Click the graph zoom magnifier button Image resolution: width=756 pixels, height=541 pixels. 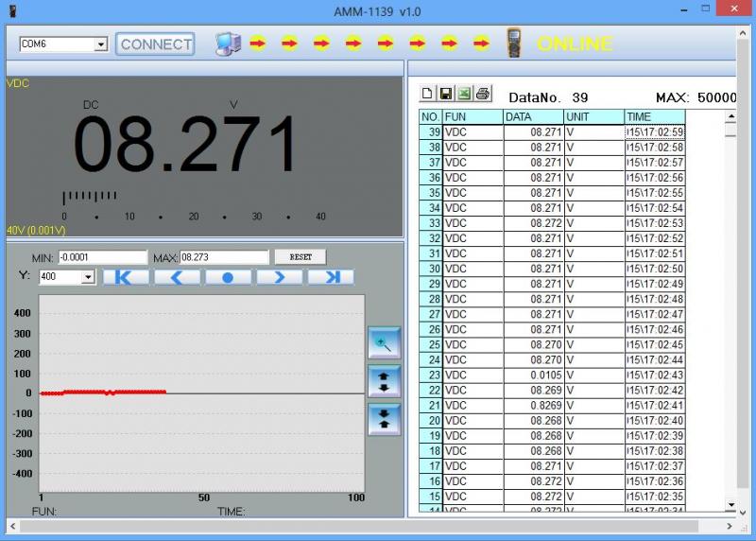[x=384, y=342]
